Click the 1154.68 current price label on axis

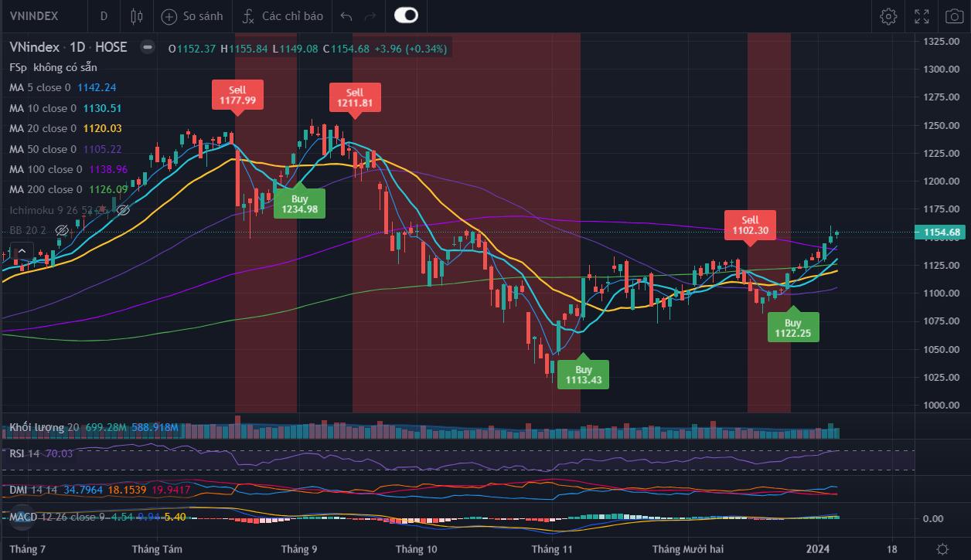click(941, 232)
